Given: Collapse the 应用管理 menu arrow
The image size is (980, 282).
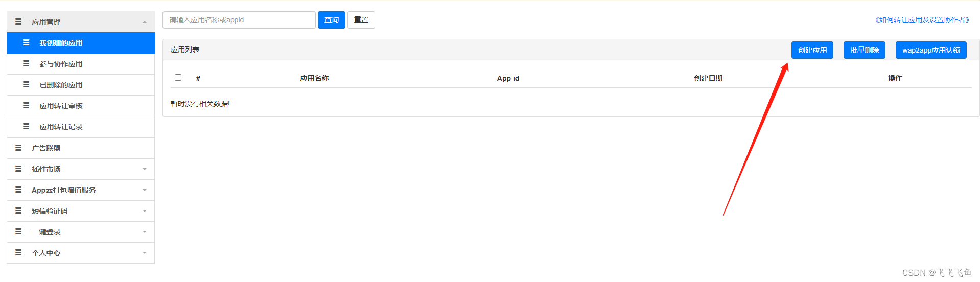Looking at the screenshot, I should (x=145, y=22).
